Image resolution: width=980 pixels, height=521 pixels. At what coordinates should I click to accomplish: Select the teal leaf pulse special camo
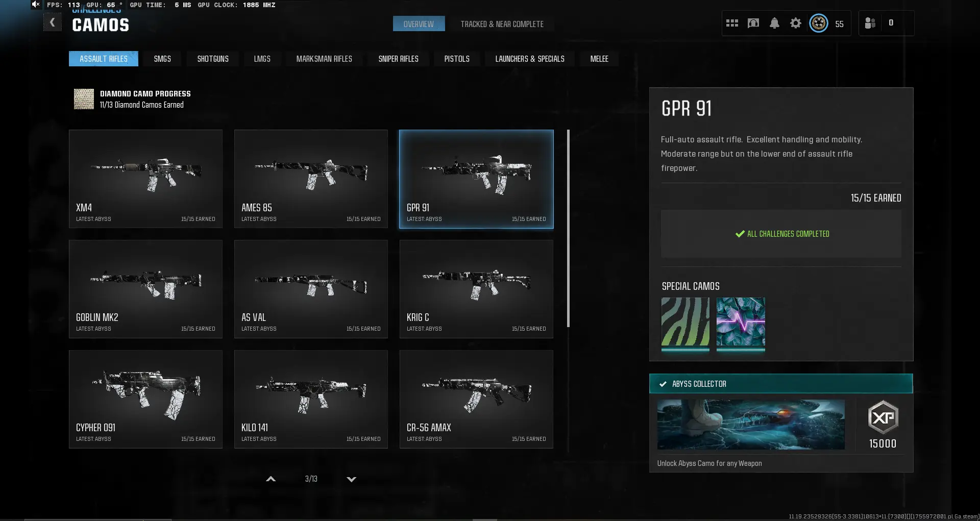[x=740, y=322]
